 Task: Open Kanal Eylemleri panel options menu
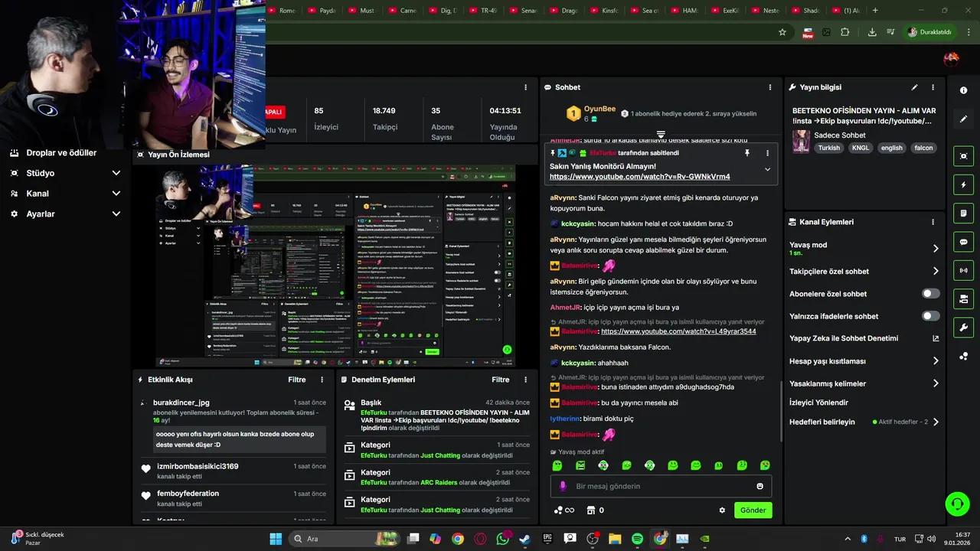pos(933,222)
